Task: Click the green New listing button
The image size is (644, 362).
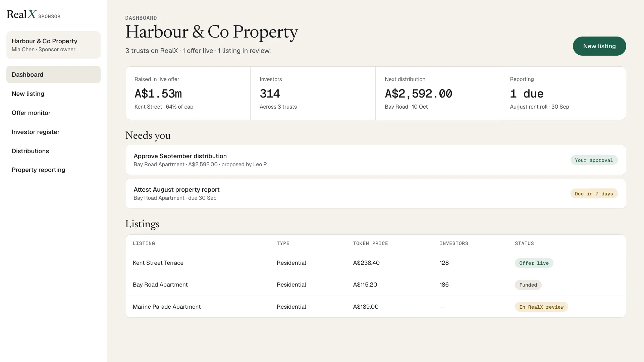Action: click(599, 46)
